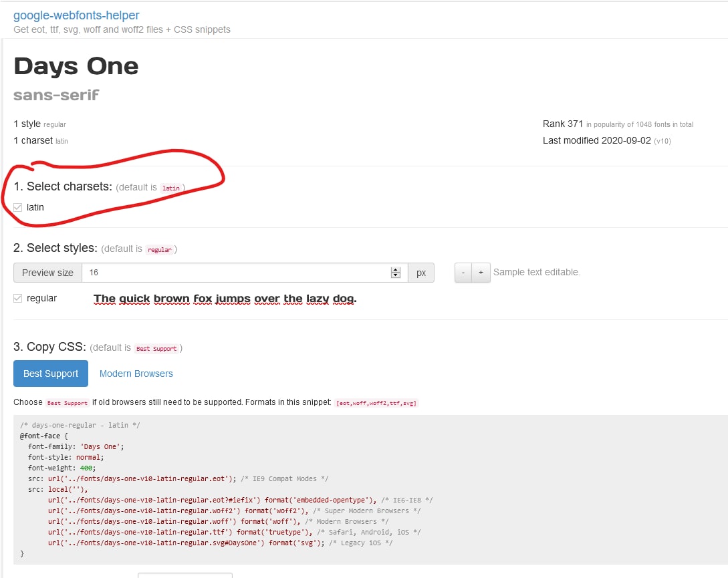728x578 pixels.
Task: Click the 'Days One' font title
Action: pos(76,66)
